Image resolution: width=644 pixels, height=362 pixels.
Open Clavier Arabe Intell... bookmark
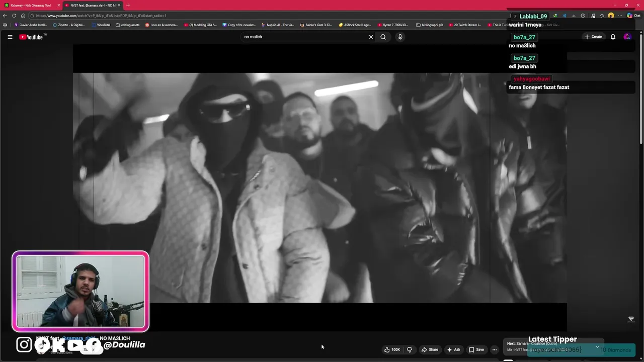[x=31, y=25]
